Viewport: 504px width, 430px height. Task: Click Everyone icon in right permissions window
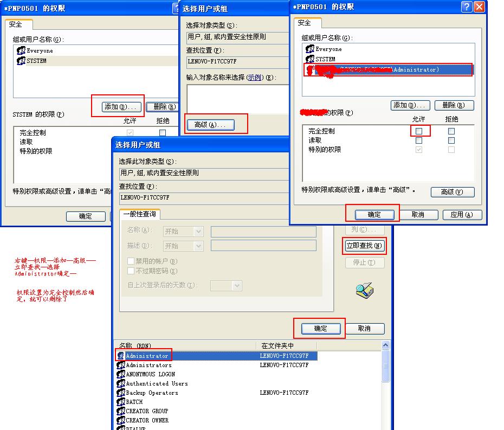point(310,49)
